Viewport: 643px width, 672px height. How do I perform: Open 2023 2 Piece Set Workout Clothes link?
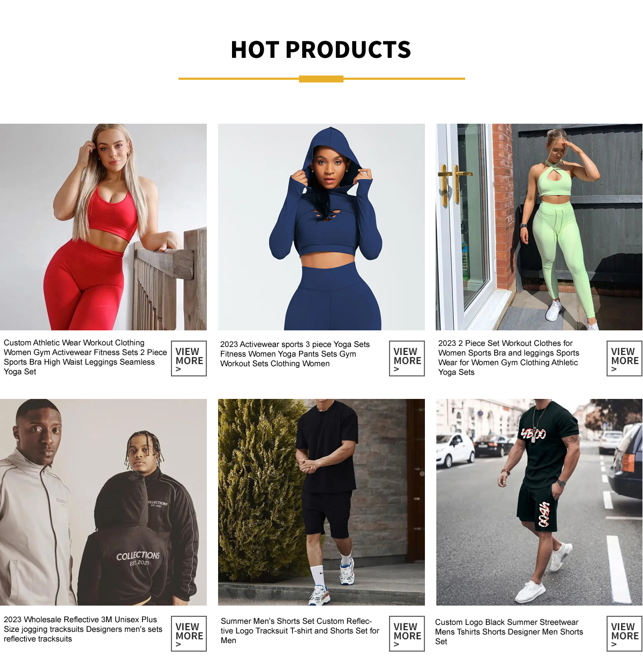[509, 358]
